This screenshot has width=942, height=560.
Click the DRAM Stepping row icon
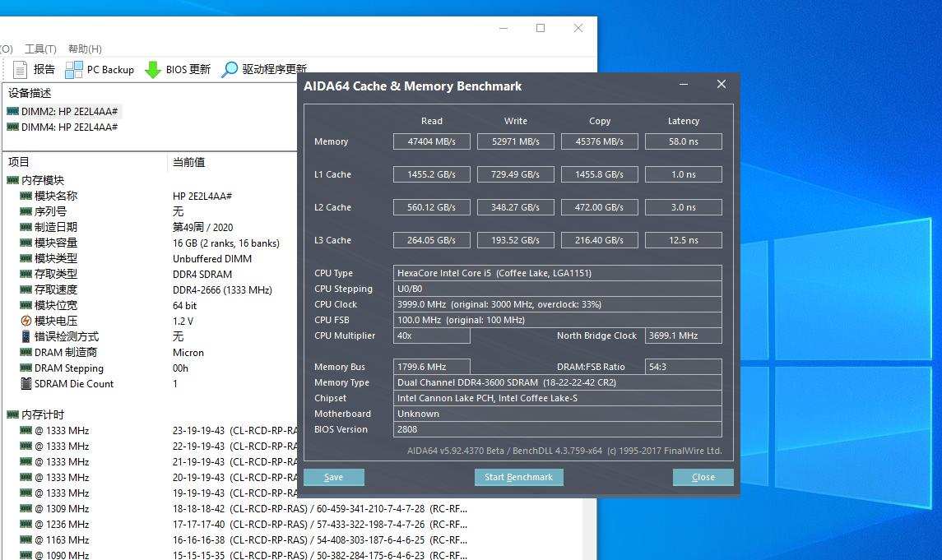26,368
